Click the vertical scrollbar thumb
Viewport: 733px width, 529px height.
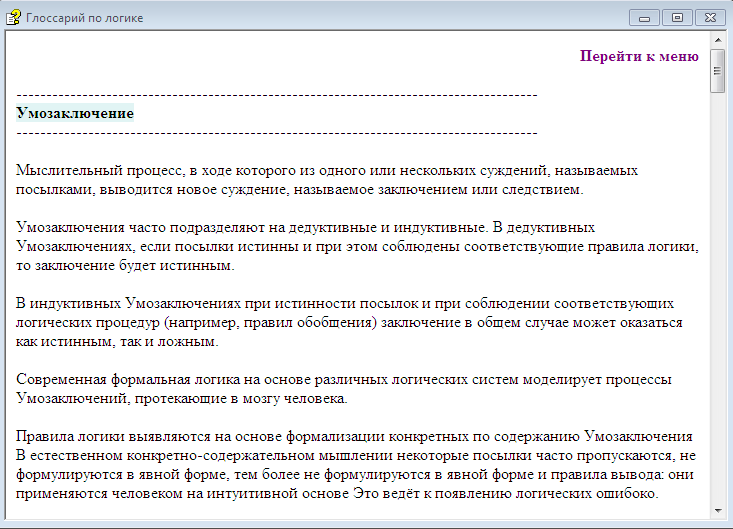point(716,71)
